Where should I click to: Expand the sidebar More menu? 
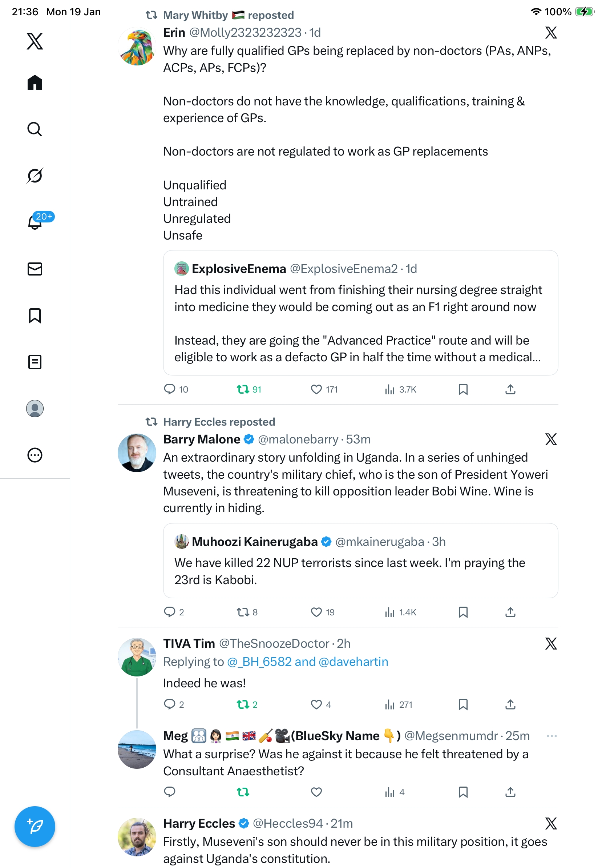point(35,455)
